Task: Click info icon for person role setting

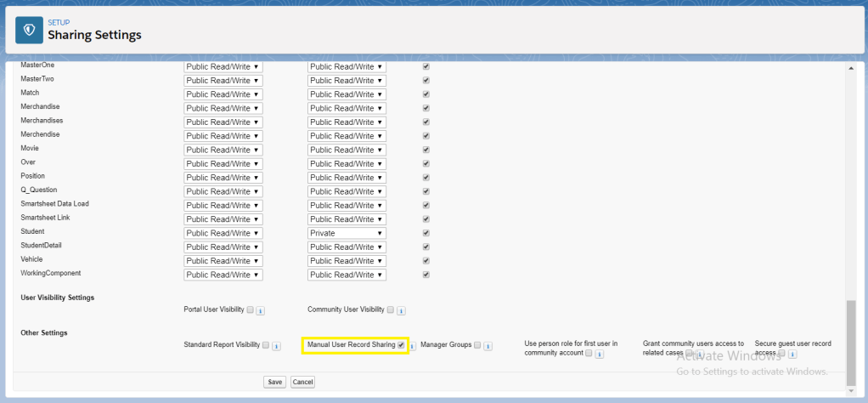Action: [600, 354]
